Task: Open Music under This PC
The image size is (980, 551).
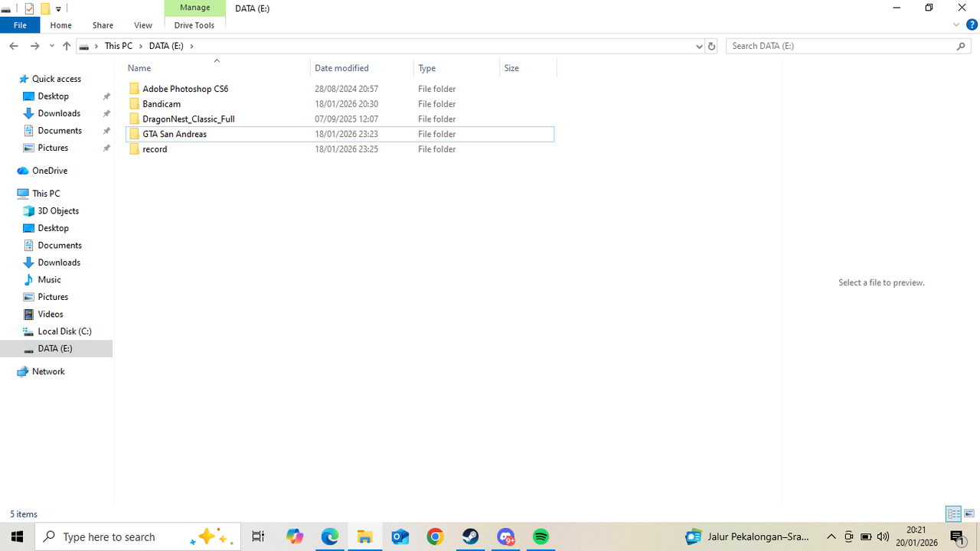Action: [x=49, y=280]
